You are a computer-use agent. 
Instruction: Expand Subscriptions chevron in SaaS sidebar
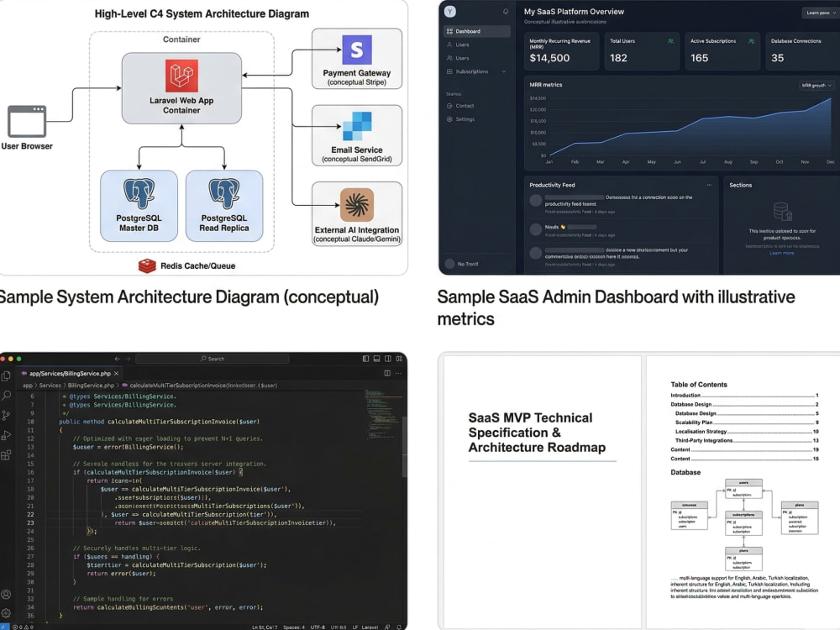point(503,71)
